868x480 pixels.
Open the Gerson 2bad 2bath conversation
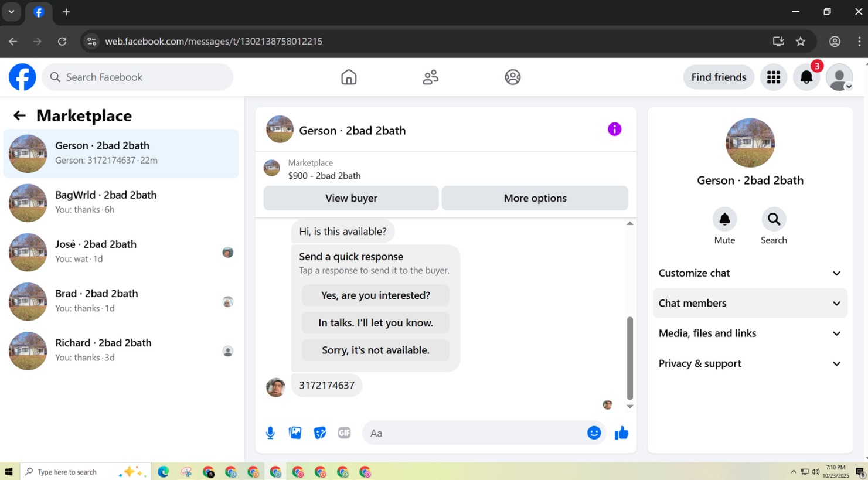121,154
